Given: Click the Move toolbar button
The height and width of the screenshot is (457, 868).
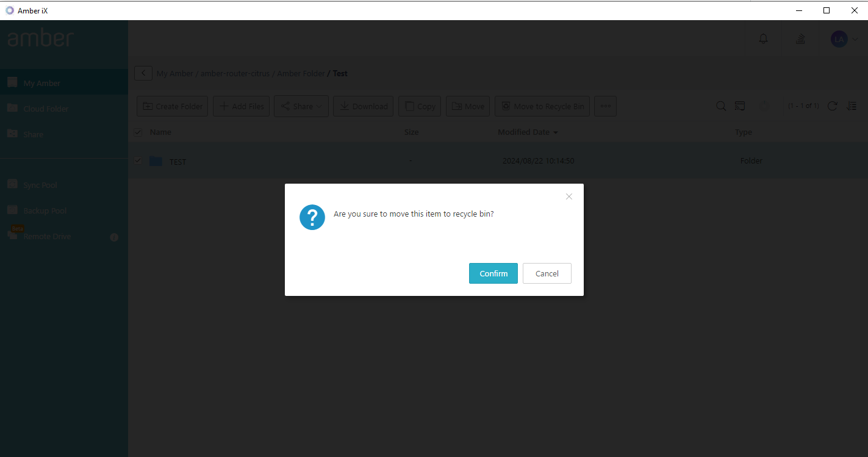Looking at the screenshot, I should point(468,106).
